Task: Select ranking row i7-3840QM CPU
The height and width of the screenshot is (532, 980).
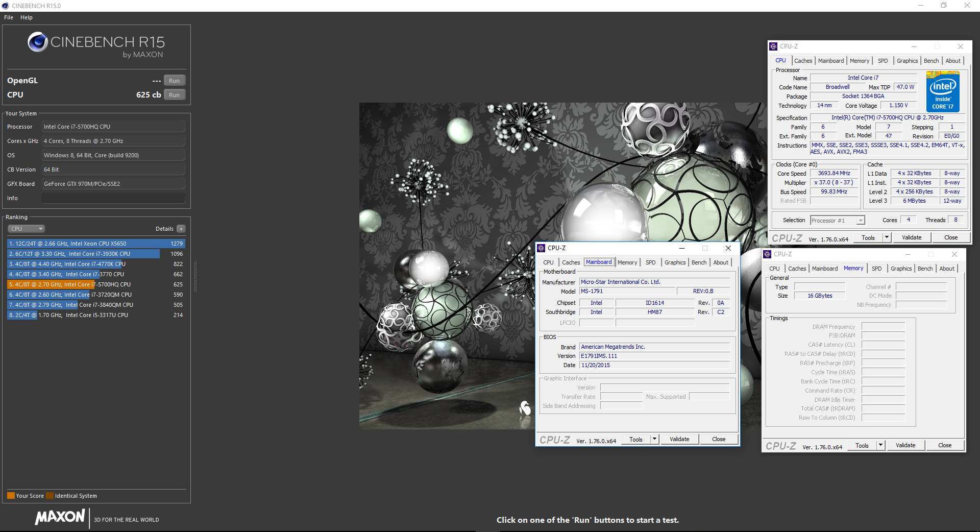Action: 96,305
